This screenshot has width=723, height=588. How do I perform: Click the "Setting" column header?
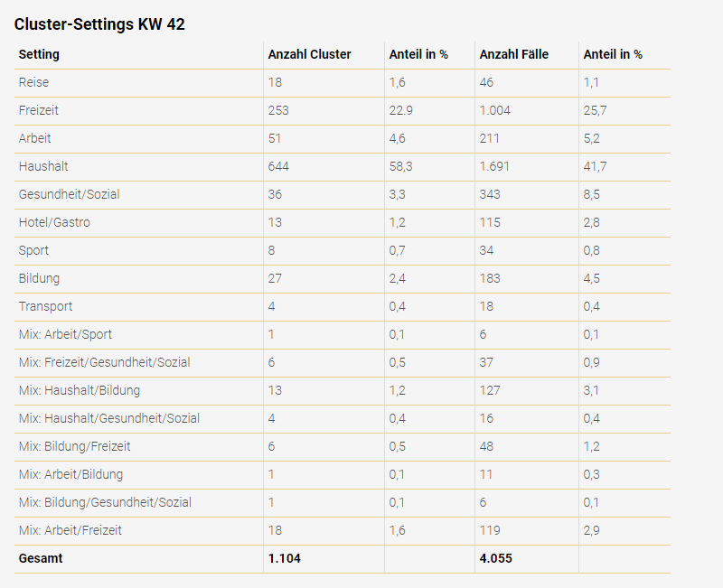coord(39,54)
